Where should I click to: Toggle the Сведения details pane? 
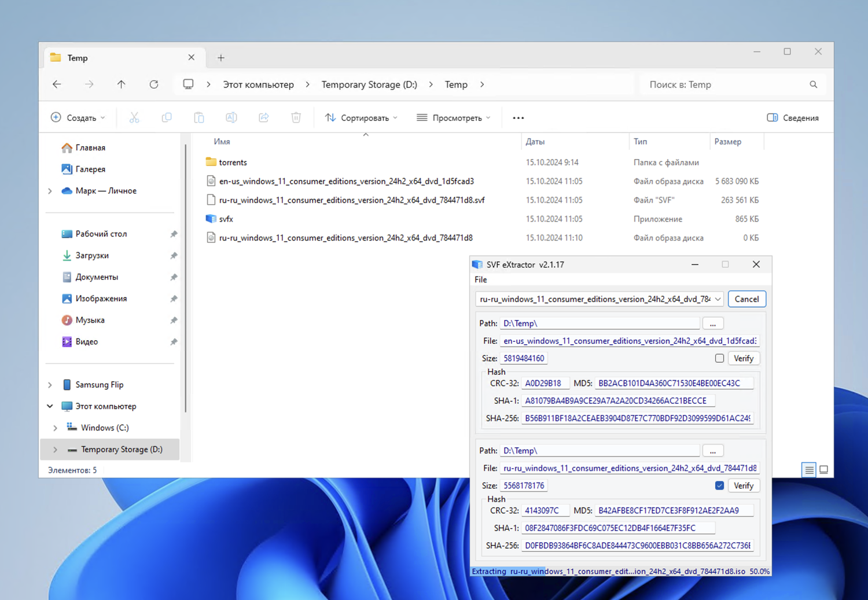(x=793, y=117)
